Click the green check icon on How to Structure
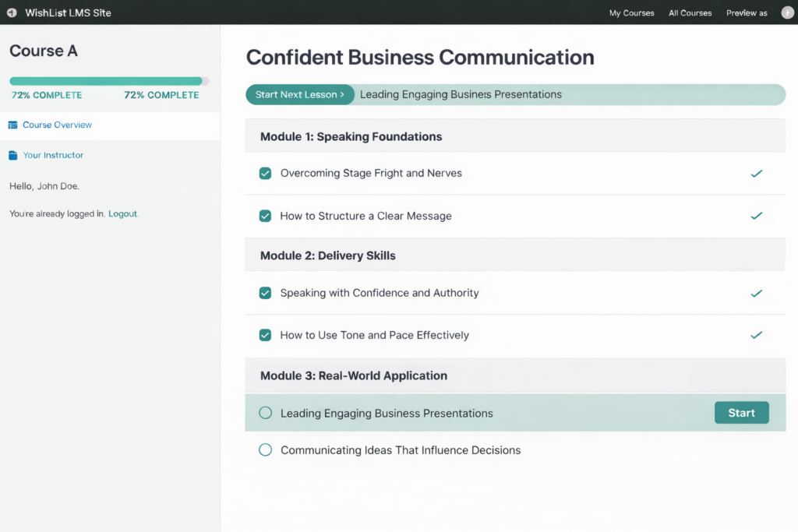Screen dimensions: 798x532 click(x=757, y=216)
